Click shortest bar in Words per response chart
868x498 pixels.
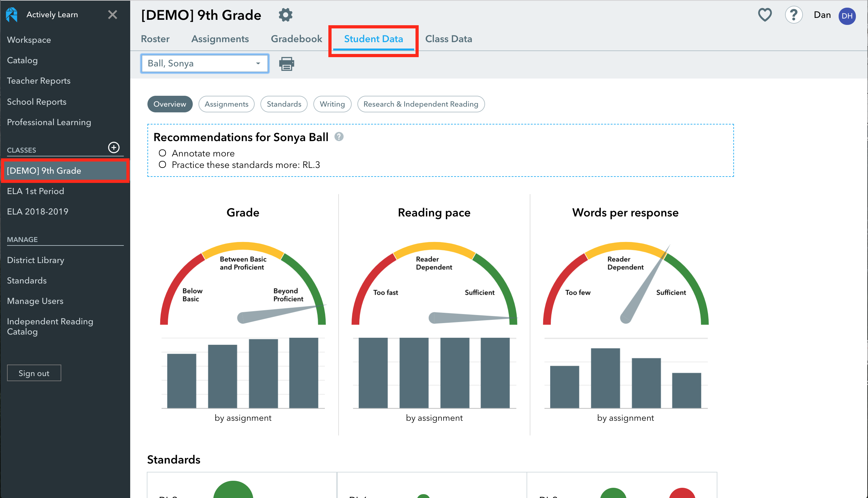[x=686, y=390]
